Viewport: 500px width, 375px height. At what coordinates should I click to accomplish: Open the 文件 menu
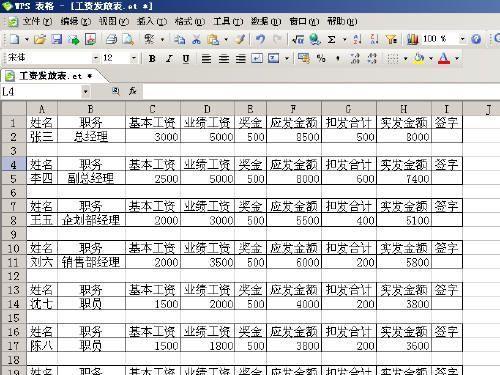[x=37, y=22]
